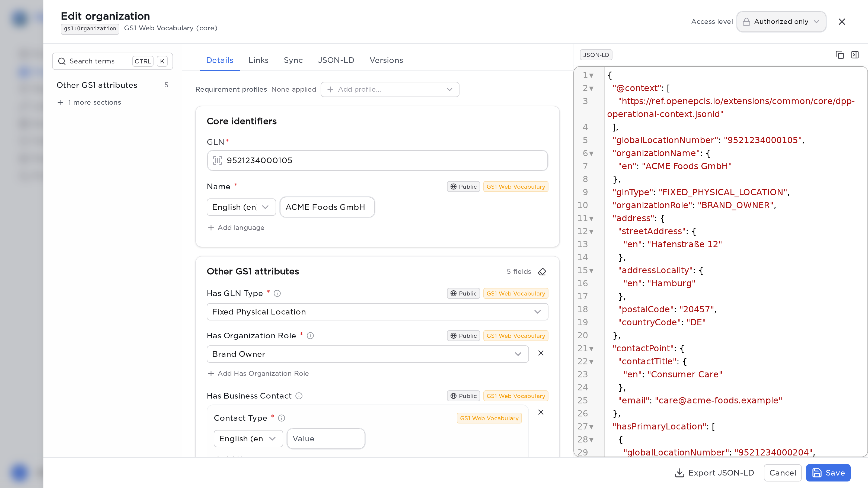Screen dimensions: 868x488
Task: Click the JSON-LD label chip in side panel
Action: pos(596,55)
